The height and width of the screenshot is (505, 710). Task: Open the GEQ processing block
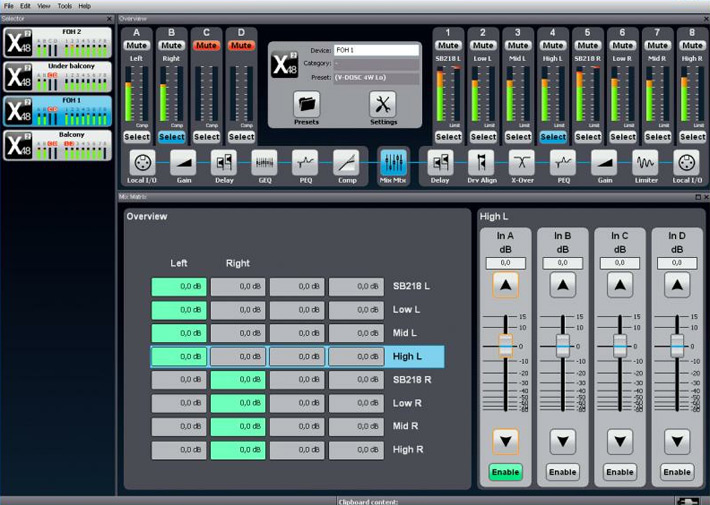pos(264,163)
